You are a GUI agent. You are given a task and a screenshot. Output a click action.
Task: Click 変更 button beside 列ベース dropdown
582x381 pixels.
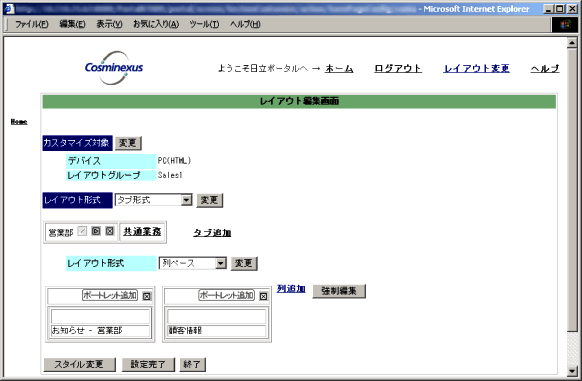pyautogui.click(x=244, y=264)
